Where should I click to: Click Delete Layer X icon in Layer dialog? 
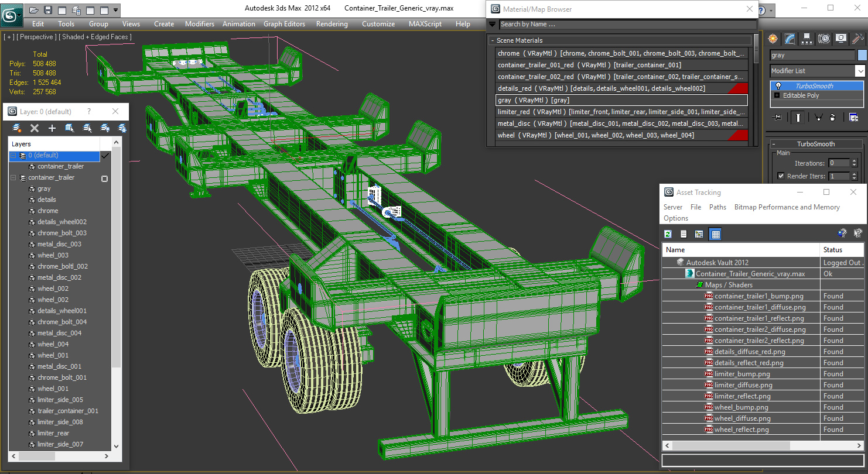coord(35,128)
